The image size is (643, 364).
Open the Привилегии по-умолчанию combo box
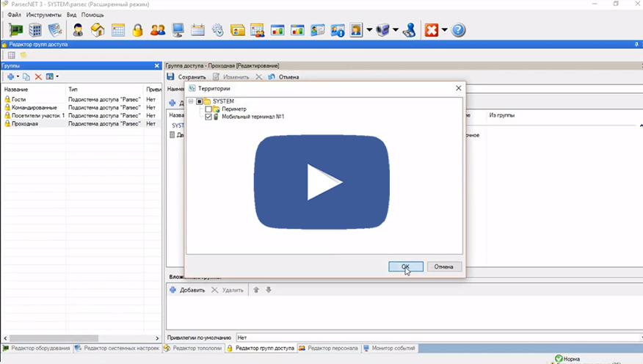point(439,338)
